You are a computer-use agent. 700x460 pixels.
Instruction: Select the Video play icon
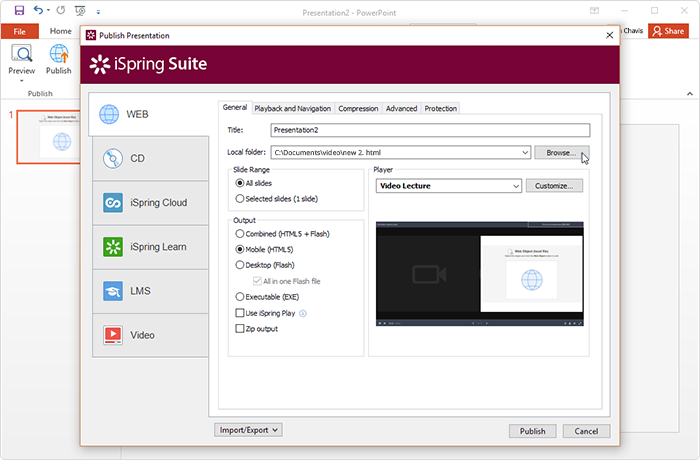tap(112, 335)
